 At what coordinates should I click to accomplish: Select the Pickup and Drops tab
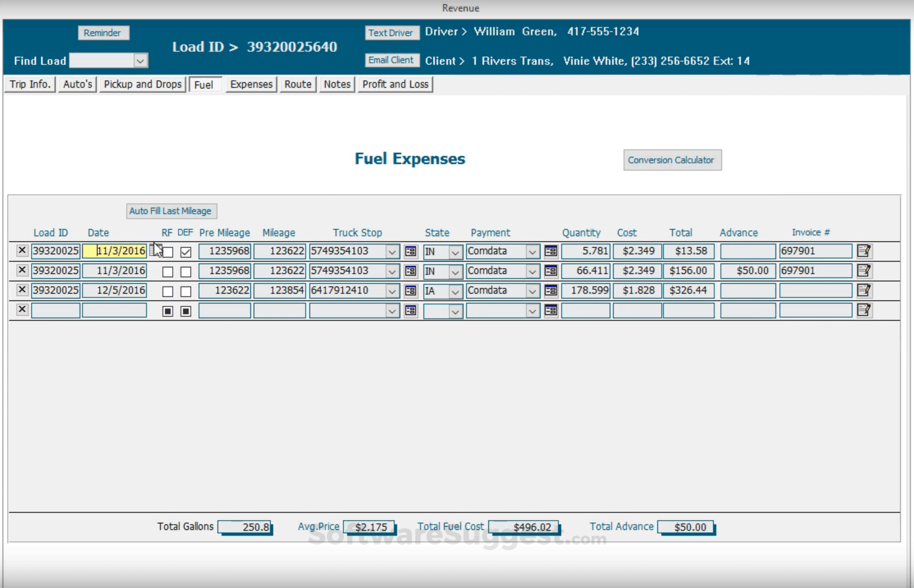tap(142, 84)
